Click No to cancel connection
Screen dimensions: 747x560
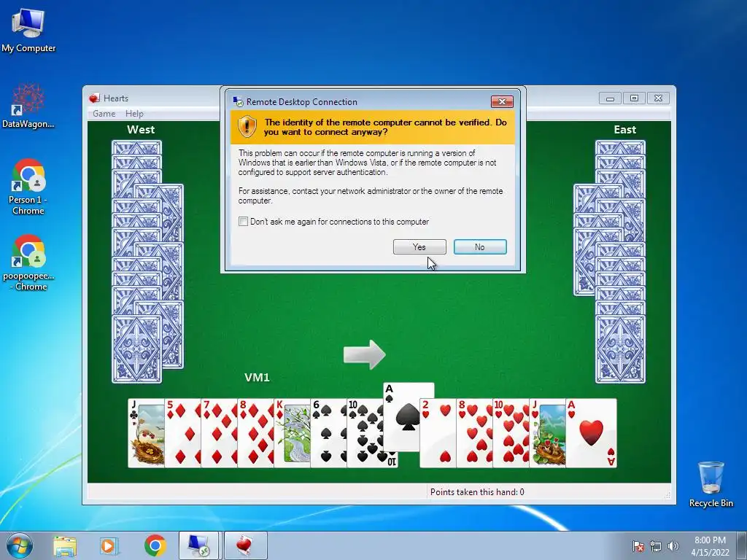(x=480, y=246)
